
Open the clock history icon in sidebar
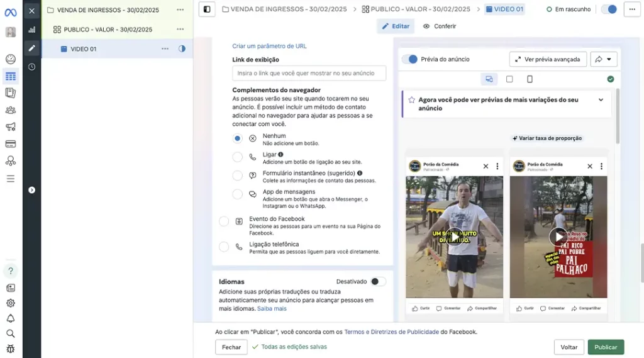(x=31, y=67)
